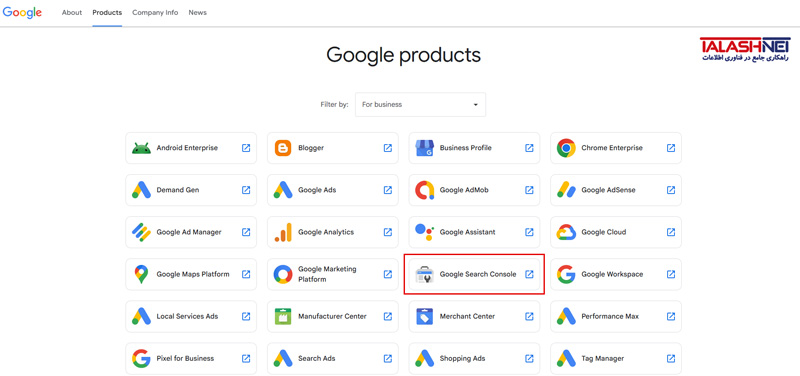Viewport: 800px width, 376px height.
Task: Click the Google Maps Platform pin icon
Action: coord(141,274)
